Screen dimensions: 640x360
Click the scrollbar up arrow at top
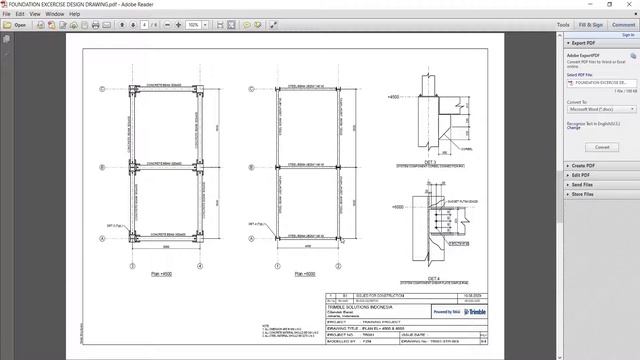pyautogui.click(x=560, y=36)
